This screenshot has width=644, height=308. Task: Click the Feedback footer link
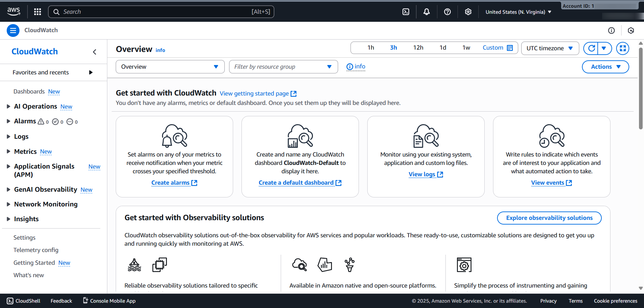point(61,301)
